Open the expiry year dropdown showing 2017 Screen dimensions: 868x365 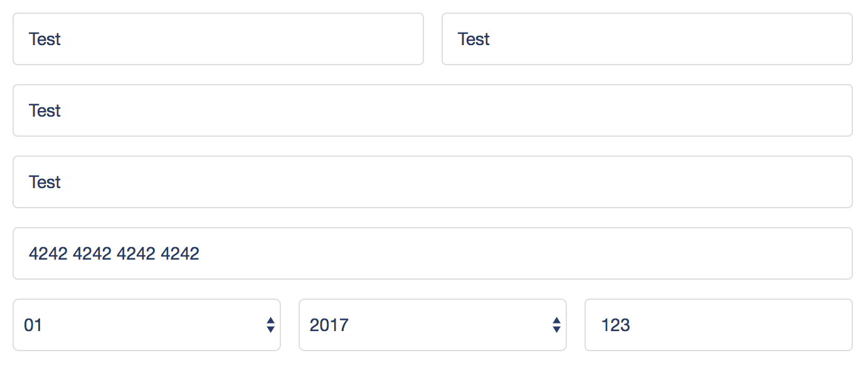(x=433, y=325)
